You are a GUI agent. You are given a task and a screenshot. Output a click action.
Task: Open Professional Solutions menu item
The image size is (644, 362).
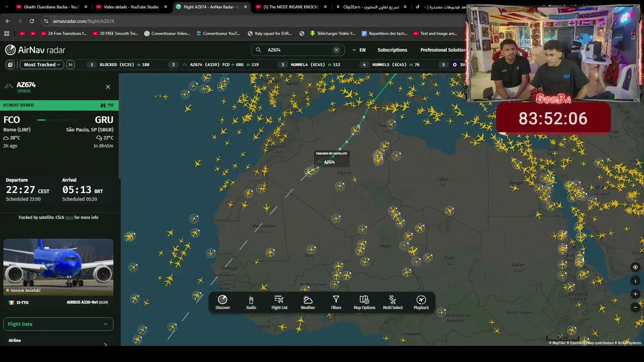pos(443,50)
